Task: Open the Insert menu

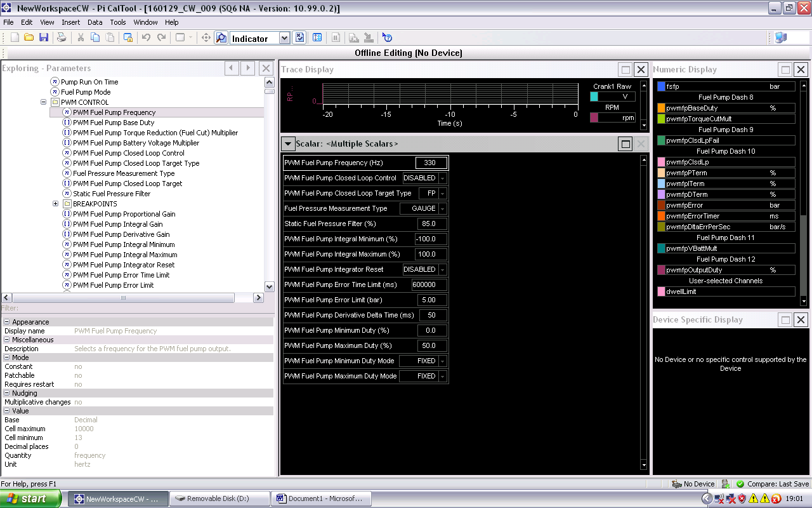Action: 70,22
